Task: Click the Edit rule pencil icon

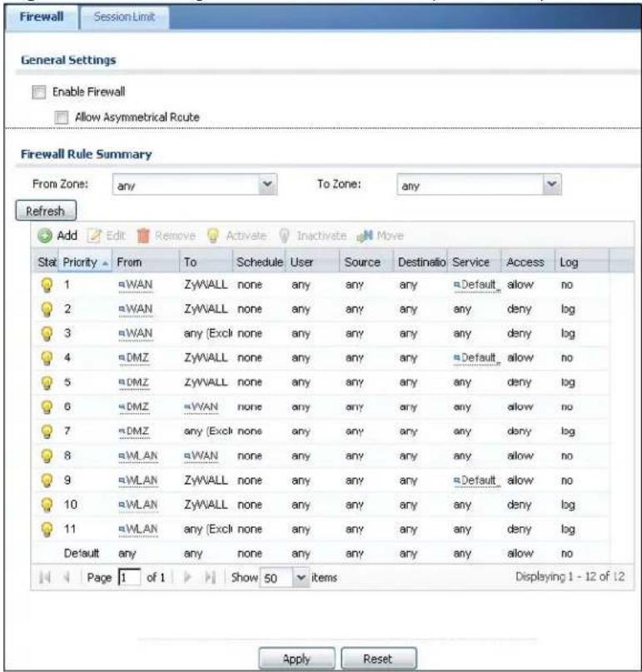Action: tap(94, 236)
